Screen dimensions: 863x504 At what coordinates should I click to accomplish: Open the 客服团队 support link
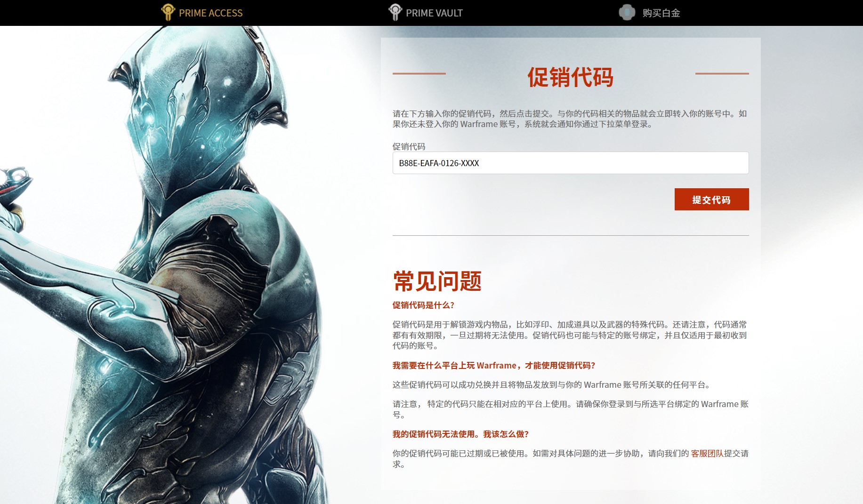point(707,453)
